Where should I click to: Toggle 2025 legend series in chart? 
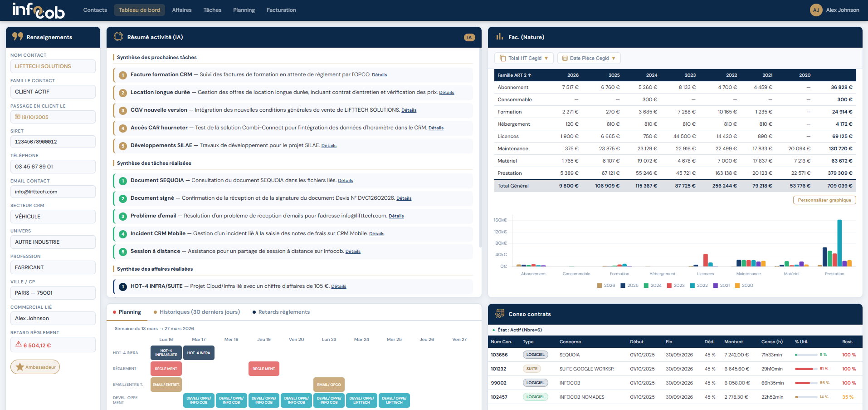pyautogui.click(x=629, y=286)
